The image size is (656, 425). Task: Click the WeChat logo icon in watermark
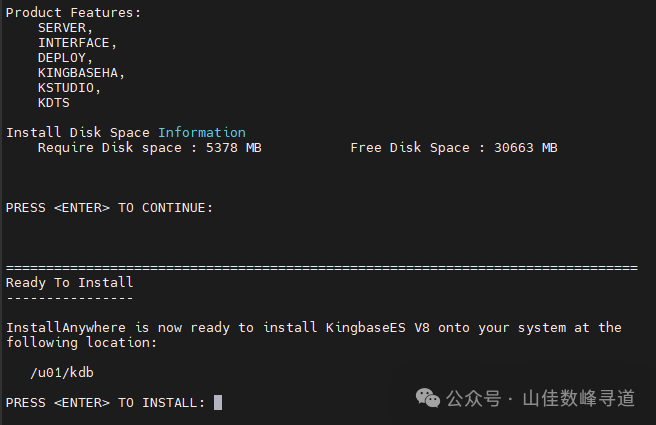(428, 398)
